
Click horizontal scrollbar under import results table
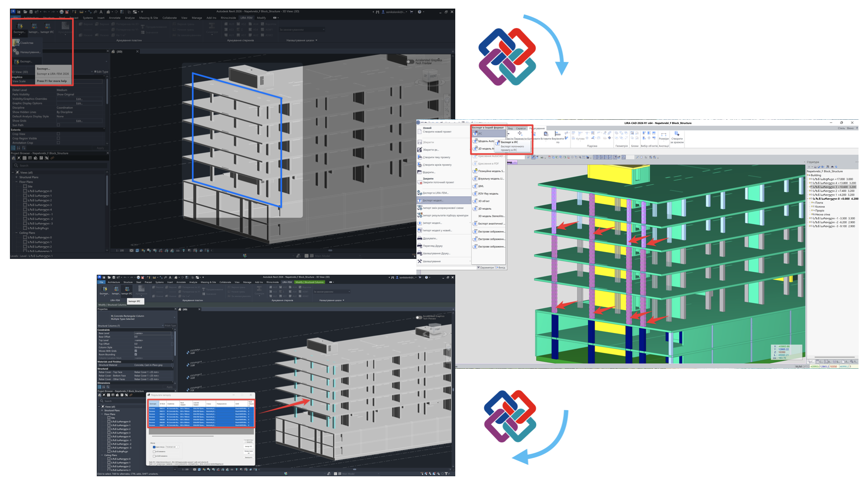click(183, 436)
